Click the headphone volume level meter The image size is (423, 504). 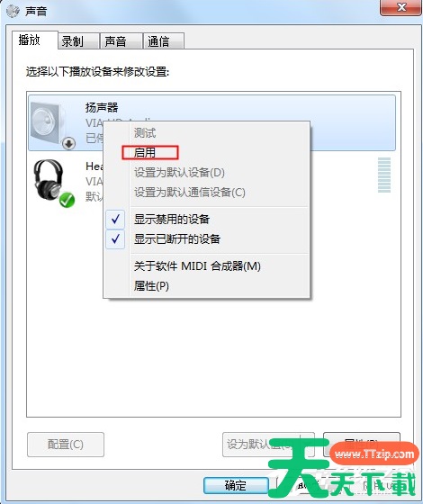coord(384,175)
